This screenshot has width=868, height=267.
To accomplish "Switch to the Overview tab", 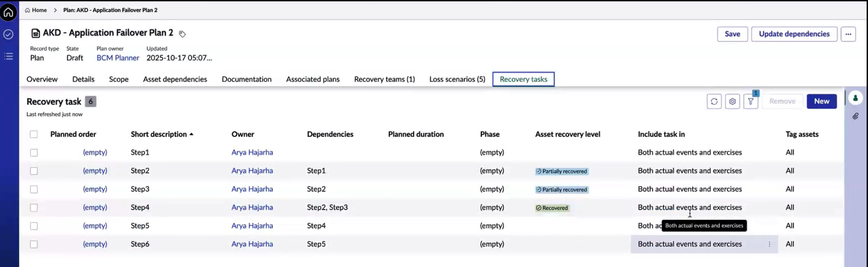I will 42,79.
